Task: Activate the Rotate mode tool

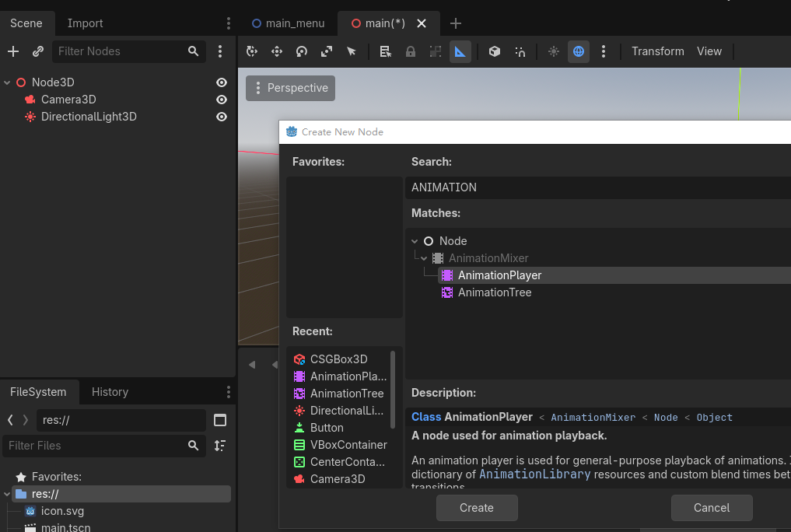Action: click(x=302, y=51)
